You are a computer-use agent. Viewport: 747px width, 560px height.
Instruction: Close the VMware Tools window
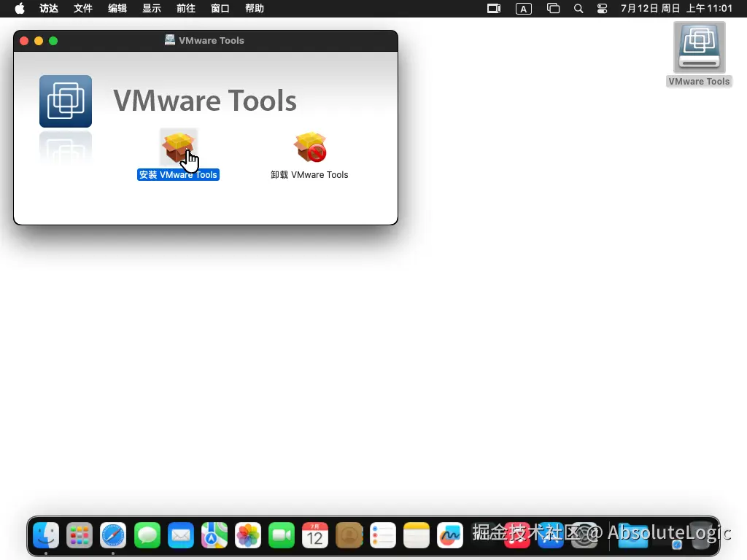24,41
